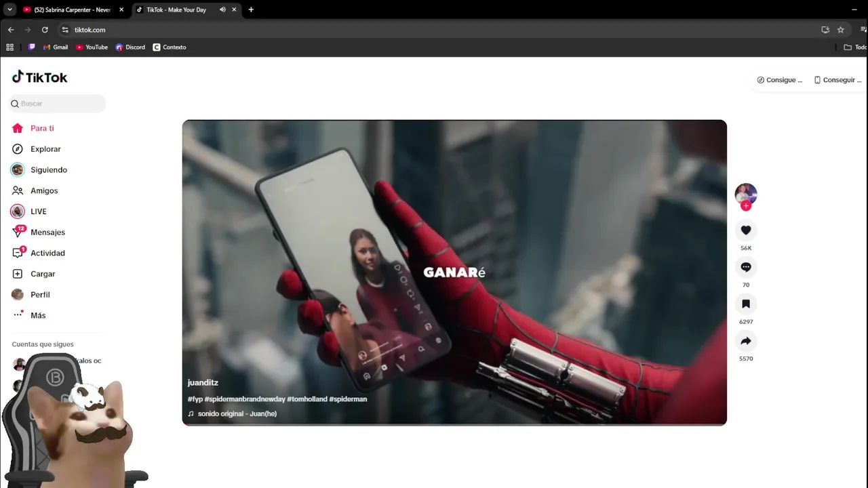The height and width of the screenshot is (488, 868).
Task: Open the Siguiendo feed
Action: point(39,170)
